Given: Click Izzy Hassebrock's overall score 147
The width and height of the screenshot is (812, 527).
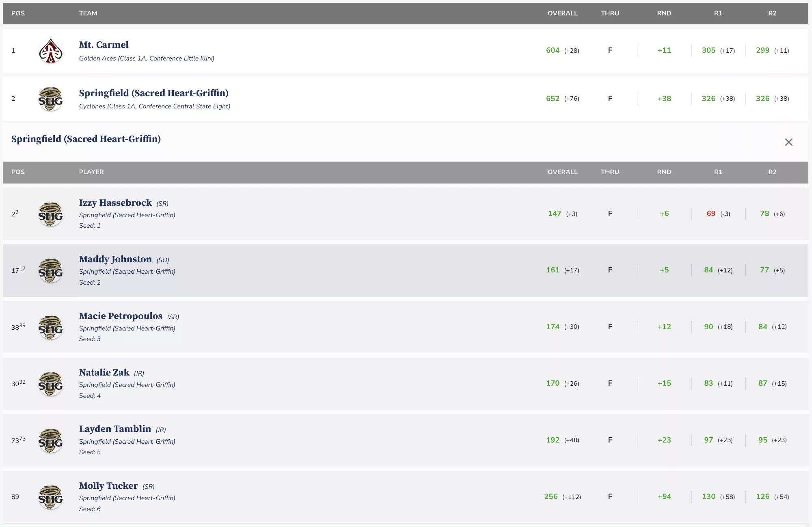Looking at the screenshot, I should tap(555, 214).
